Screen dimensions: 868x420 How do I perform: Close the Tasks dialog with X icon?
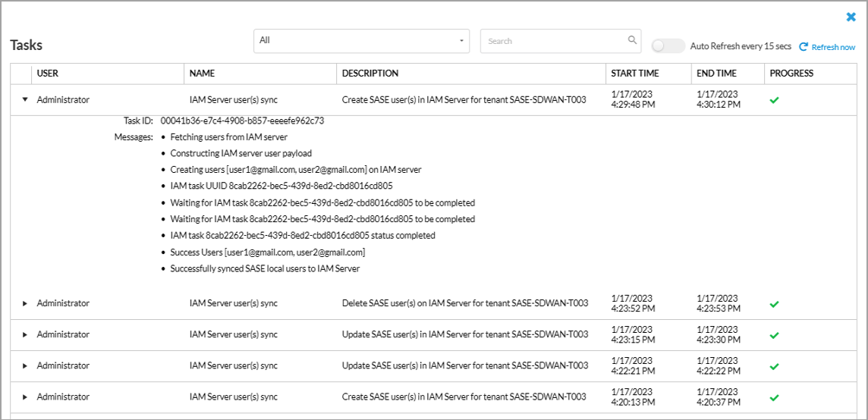[851, 17]
